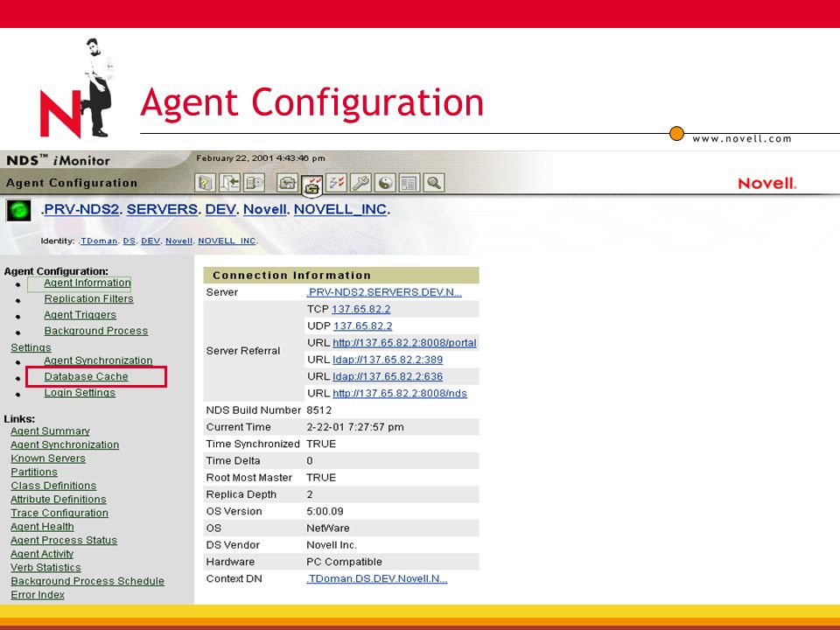Click the date February 22, 2001 timestamp
Screen dimensions: 840x630
point(261,158)
